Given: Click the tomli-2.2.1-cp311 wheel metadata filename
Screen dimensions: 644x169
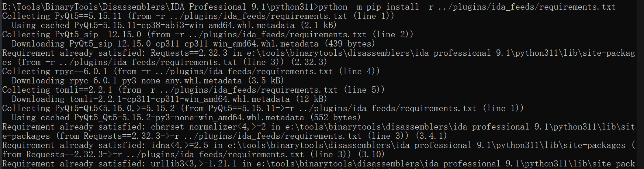Looking at the screenshot, I should pos(180,99).
